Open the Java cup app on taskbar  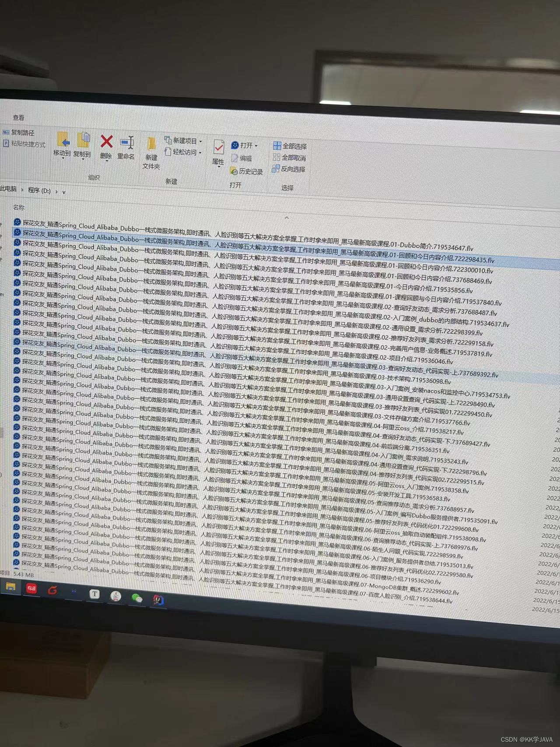tap(115, 596)
